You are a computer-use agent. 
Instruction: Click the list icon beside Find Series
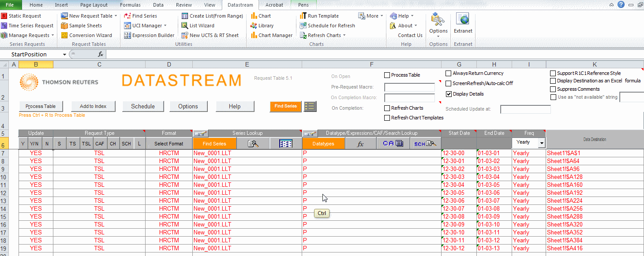[x=310, y=106]
